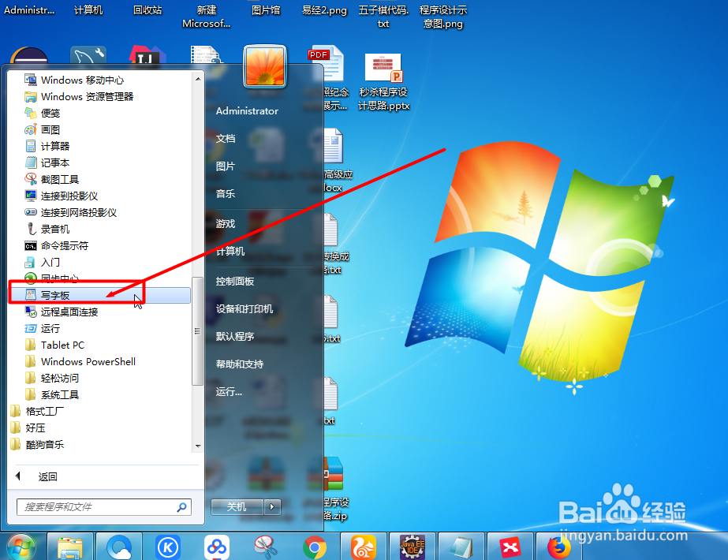
Task: Open Java EE IDE taskbar icon
Action: click(x=413, y=548)
